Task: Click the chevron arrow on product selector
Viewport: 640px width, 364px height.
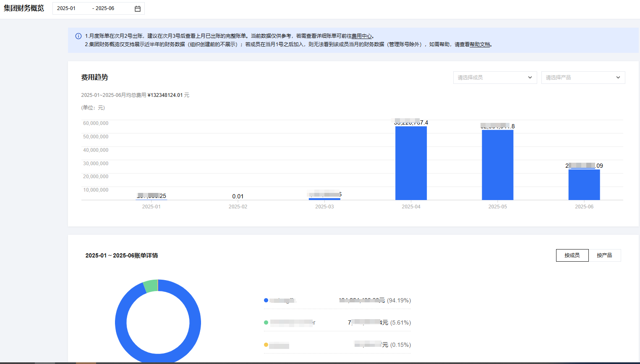Action: (618, 78)
